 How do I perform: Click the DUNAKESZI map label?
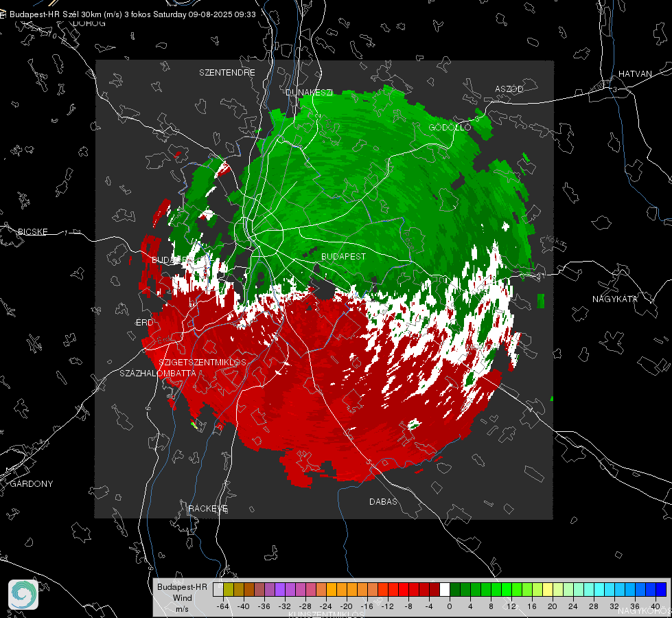click(309, 92)
